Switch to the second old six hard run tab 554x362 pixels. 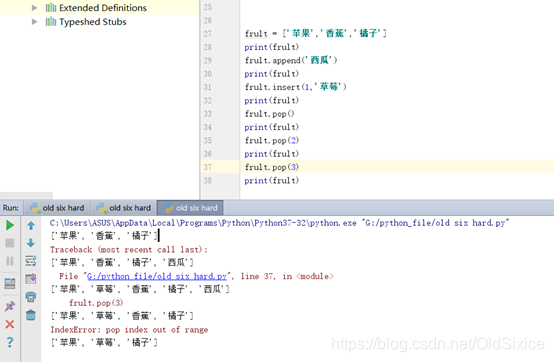point(124,208)
